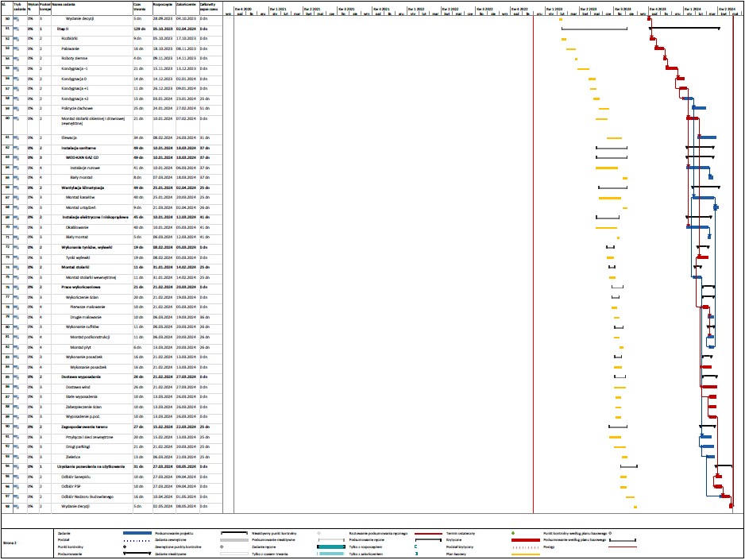
Task: Select task mode icon for Montaż płyt
Action: (15, 346)
